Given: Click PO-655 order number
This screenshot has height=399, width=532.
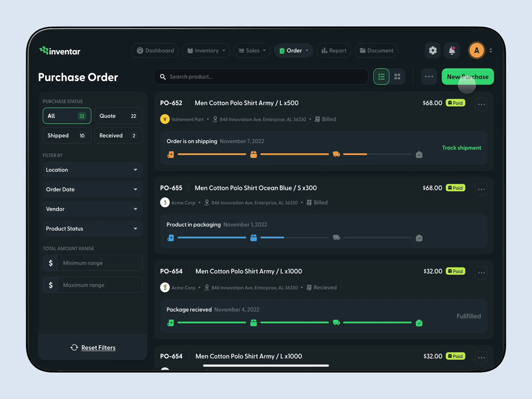Looking at the screenshot, I should click(171, 188).
